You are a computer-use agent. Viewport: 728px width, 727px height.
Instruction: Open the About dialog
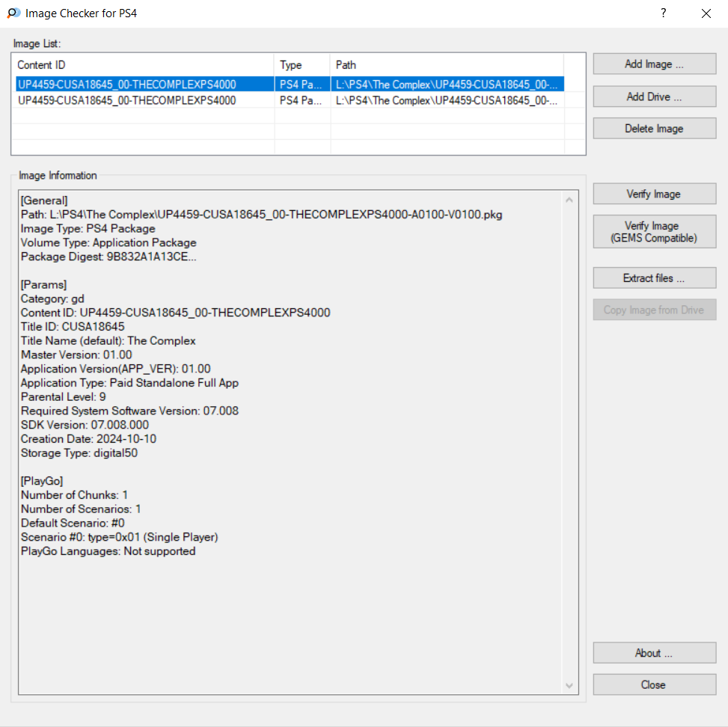pyautogui.click(x=654, y=653)
